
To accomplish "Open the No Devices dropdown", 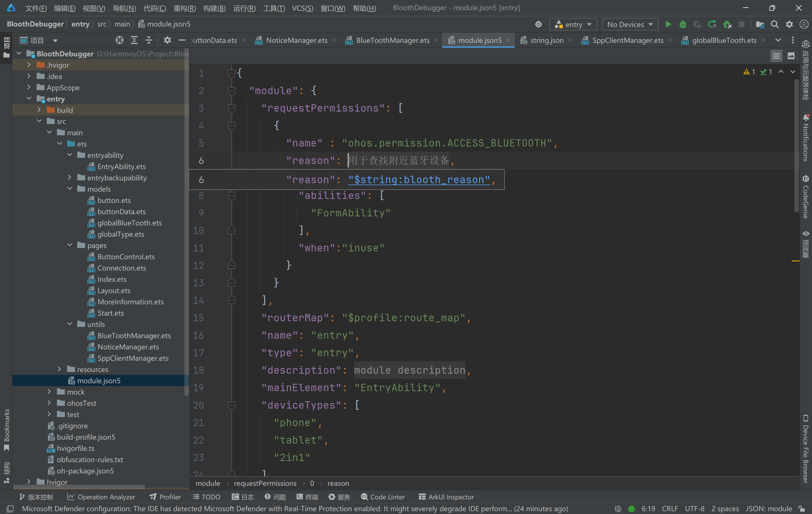I will pos(630,24).
